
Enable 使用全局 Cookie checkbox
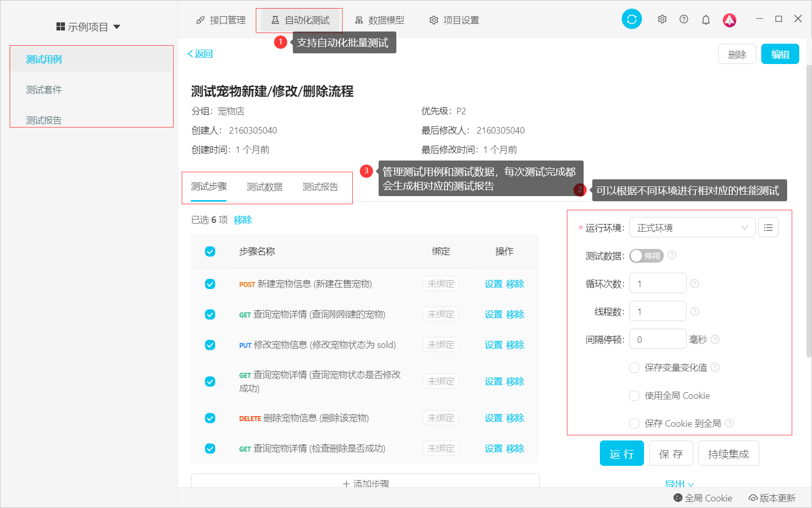(x=634, y=395)
